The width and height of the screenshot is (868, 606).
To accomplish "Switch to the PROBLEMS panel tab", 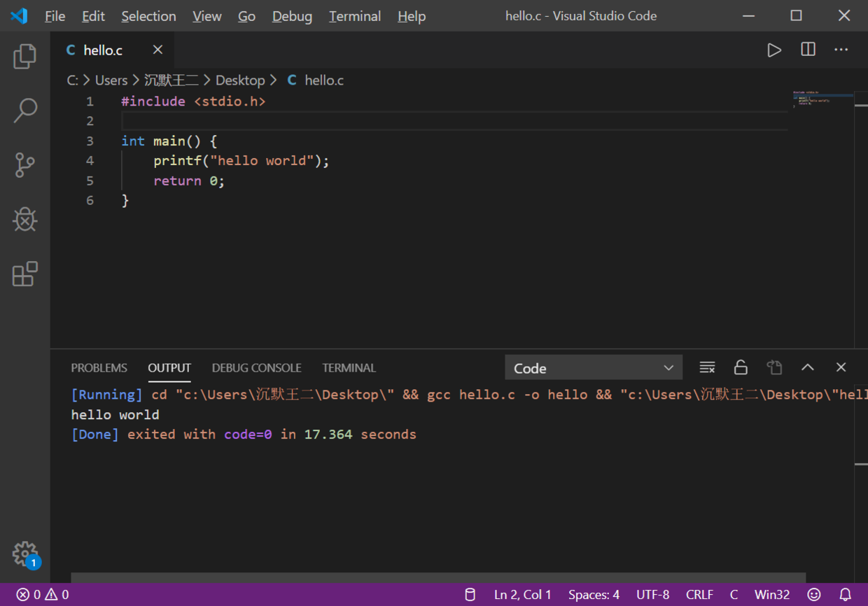I will [99, 368].
